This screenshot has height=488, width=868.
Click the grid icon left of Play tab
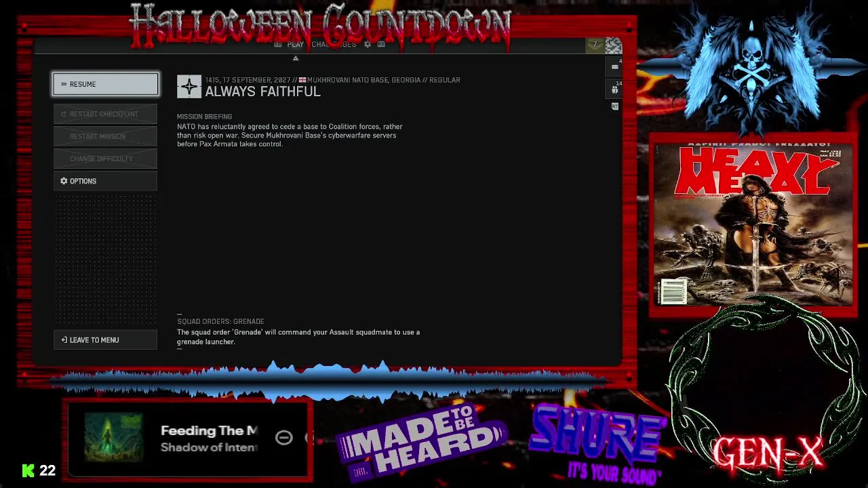click(278, 45)
